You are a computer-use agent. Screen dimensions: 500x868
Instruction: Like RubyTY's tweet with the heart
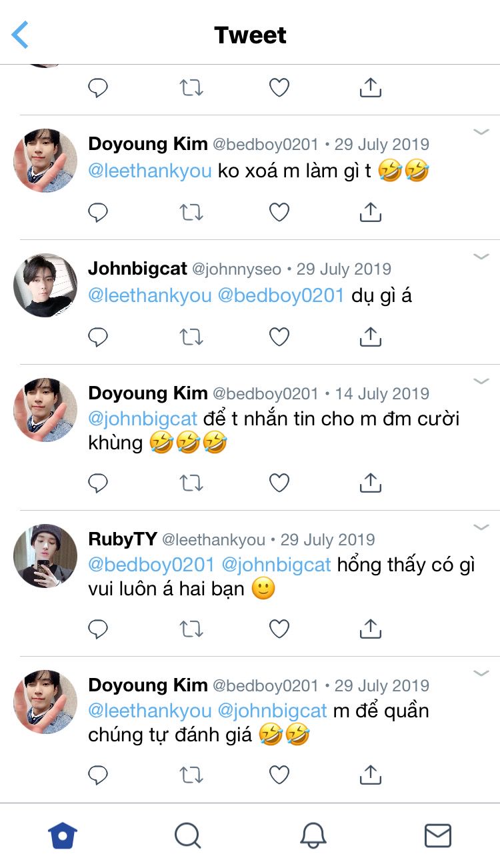tap(279, 629)
